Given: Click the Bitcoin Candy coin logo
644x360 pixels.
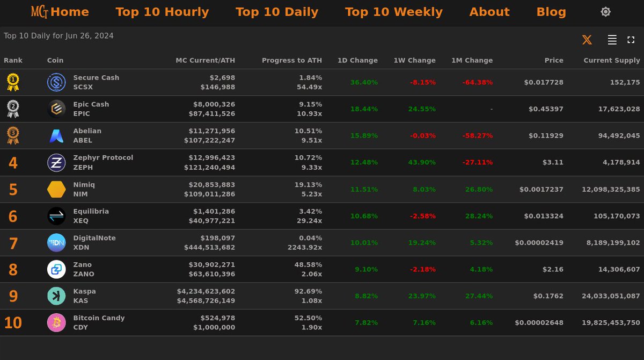Looking at the screenshot, I should coord(56,323).
